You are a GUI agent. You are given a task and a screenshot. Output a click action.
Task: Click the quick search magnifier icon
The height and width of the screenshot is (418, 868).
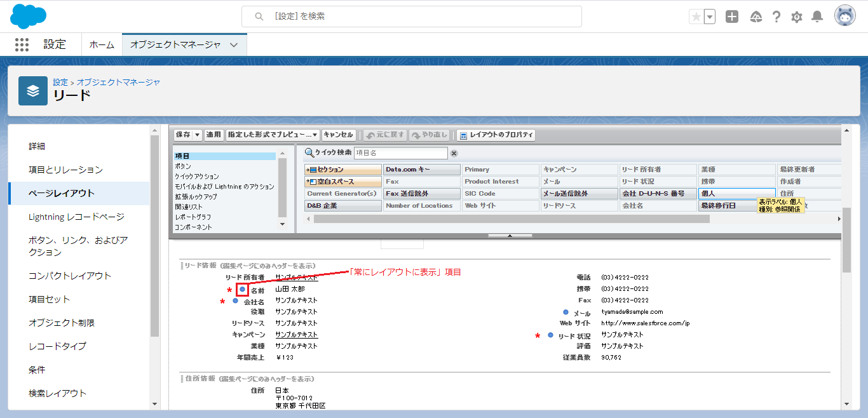311,153
